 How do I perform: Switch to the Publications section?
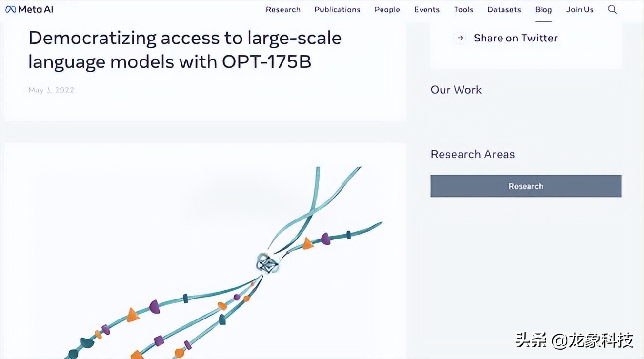point(337,9)
